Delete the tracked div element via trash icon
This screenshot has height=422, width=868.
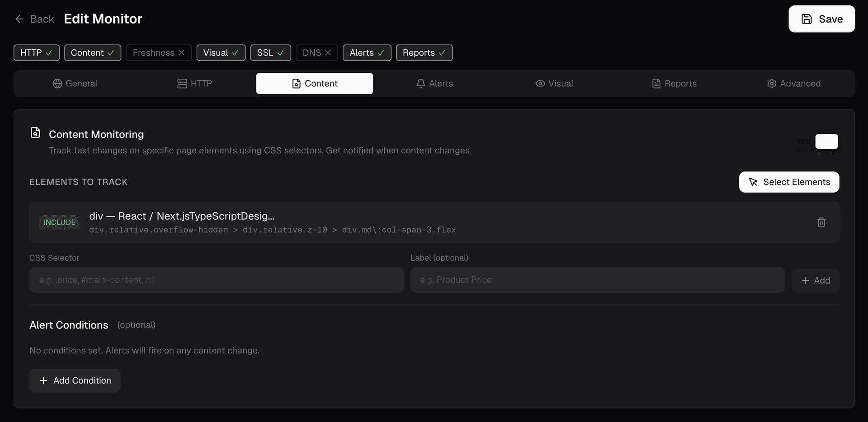pyautogui.click(x=821, y=222)
